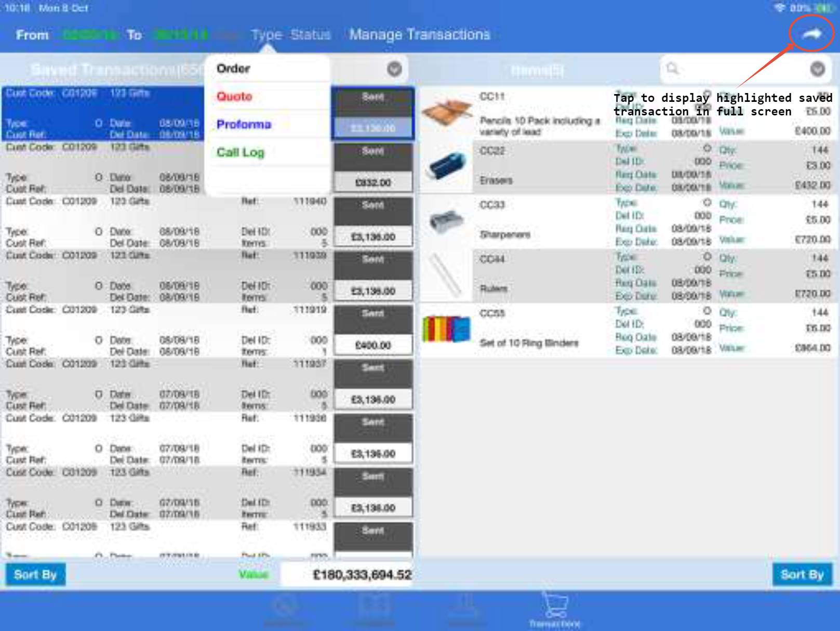Open the Status filter
840x631 pixels.
[x=310, y=35]
